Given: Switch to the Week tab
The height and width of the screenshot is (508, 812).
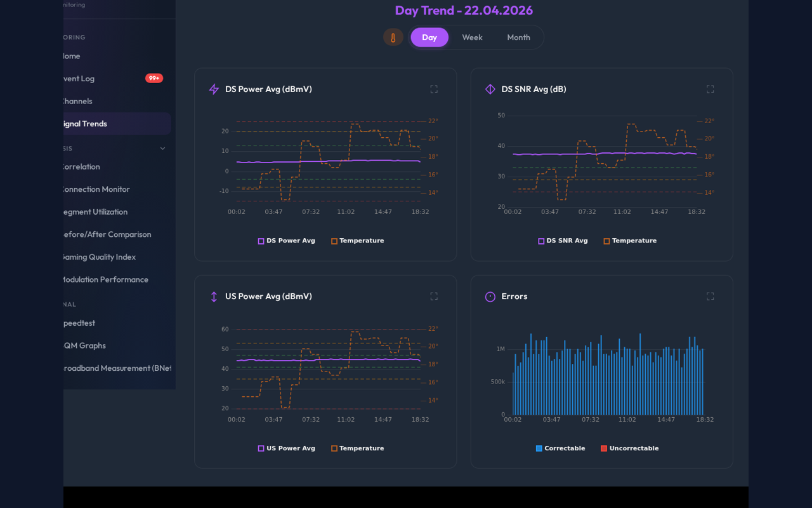Looking at the screenshot, I should coord(472,37).
